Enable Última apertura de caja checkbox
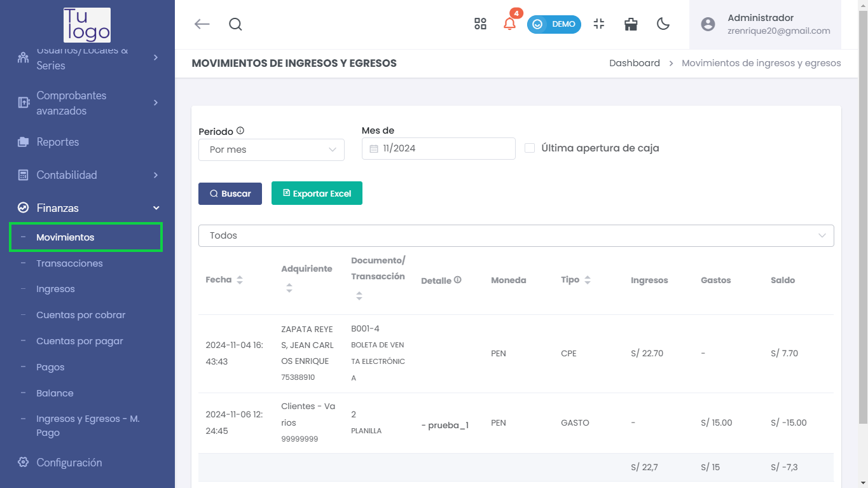The image size is (868, 488). (530, 148)
